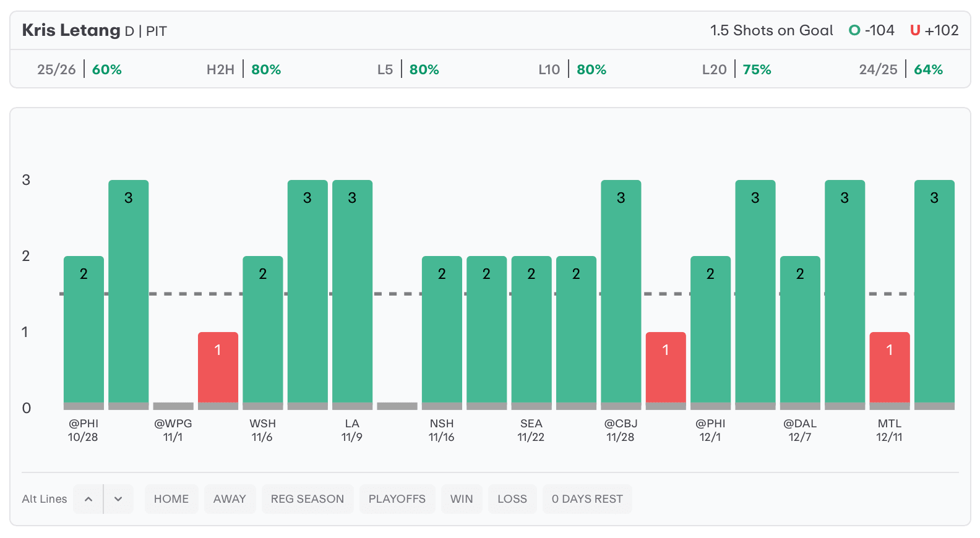Click the red bar for MTL 12/11

(x=889, y=368)
